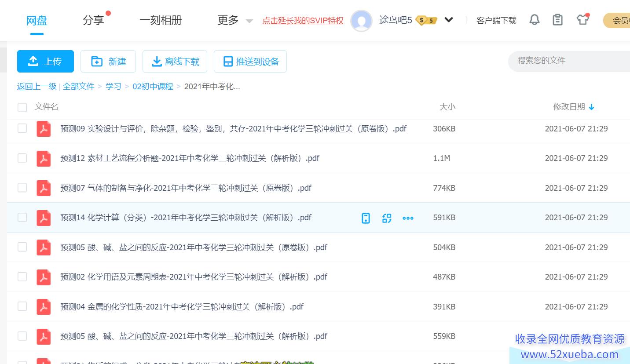Open the T-shirt skin theme icon
630x364 pixels.
[x=582, y=20]
